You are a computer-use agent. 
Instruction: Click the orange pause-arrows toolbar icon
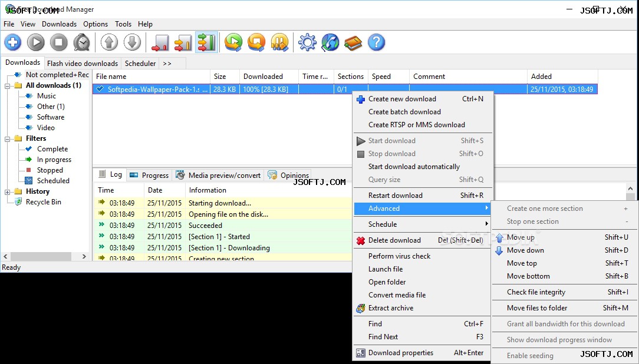click(279, 42)
